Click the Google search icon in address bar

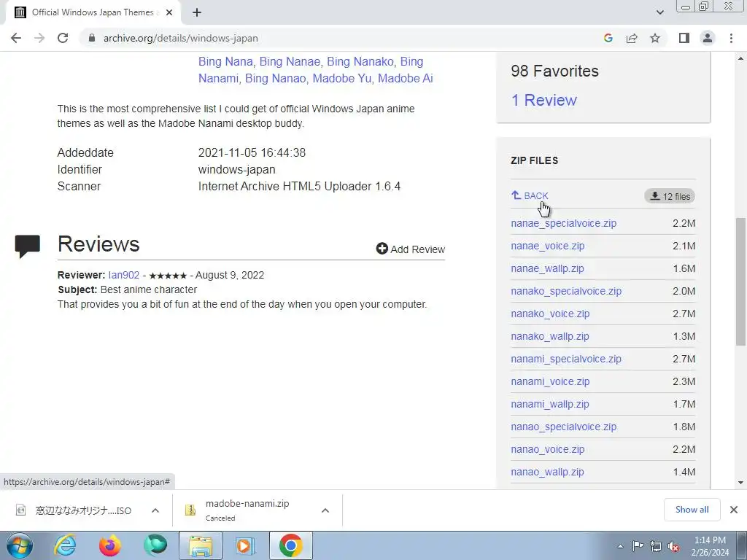tap(608, 38)
